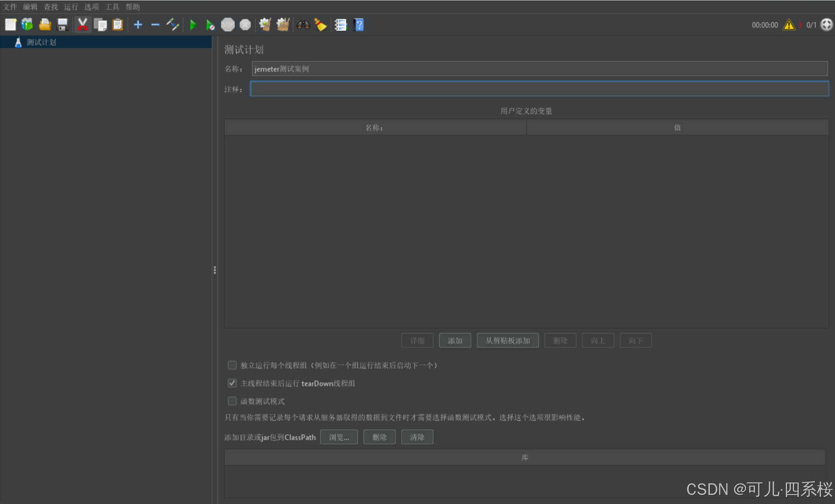Screen dimensions: 835x504
Task: Open the Function Helper list icon
Action: pos(341,25)
